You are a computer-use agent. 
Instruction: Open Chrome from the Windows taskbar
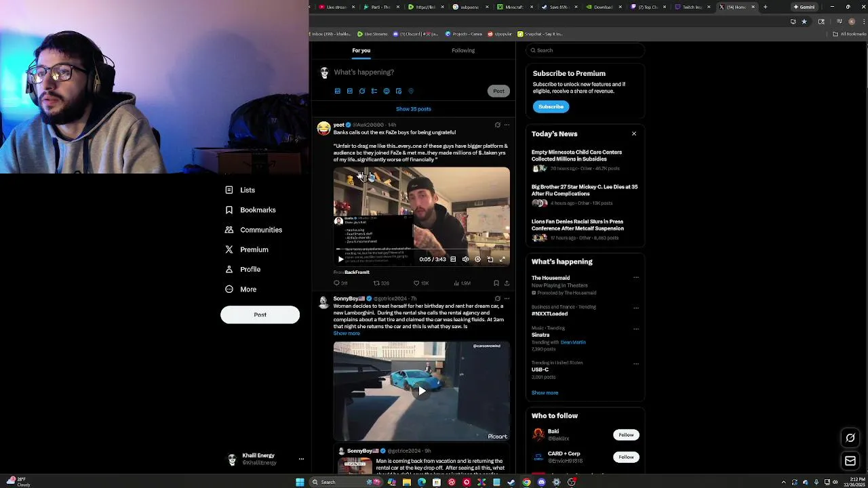coord(526,482)
